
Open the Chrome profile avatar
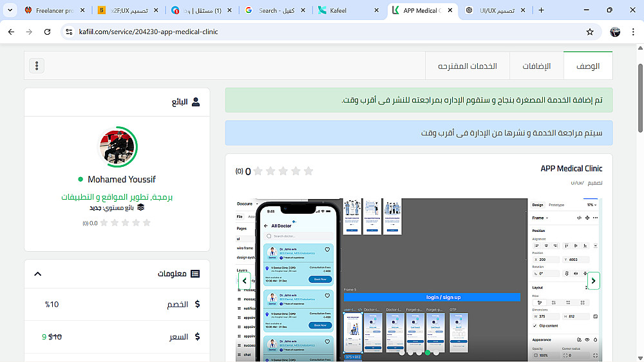615,32
